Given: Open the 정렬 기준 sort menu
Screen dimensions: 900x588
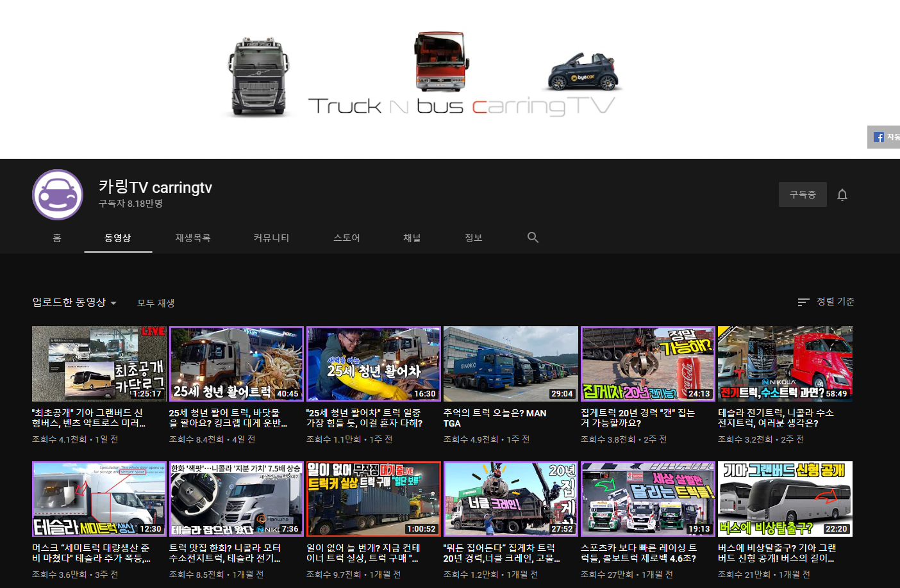Looking at the screenshot, I should tap(826, 302).
